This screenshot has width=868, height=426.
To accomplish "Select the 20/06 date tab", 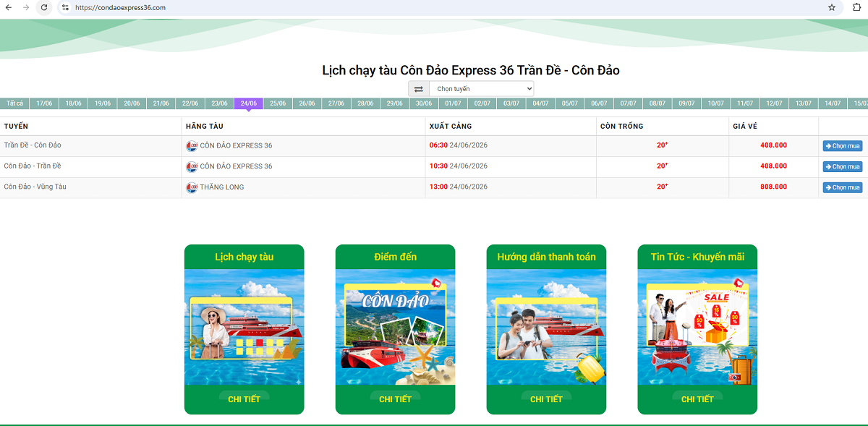I will point(132,103).
